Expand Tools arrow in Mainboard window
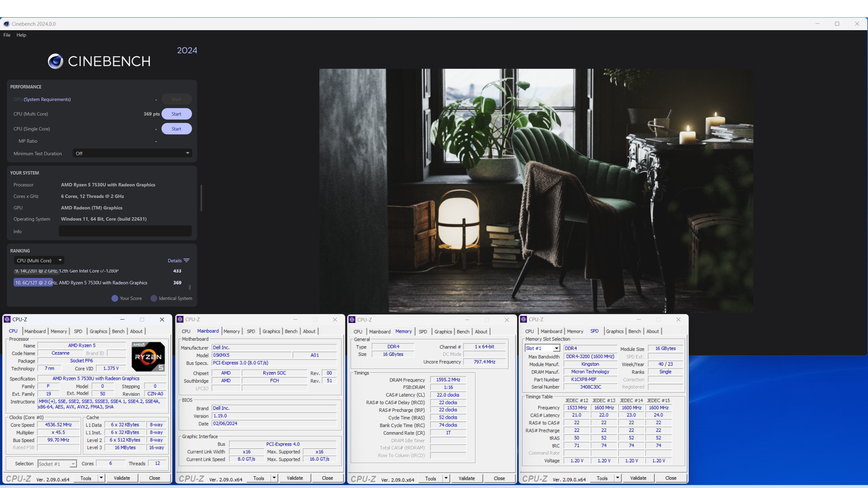Viewport: 868px width, 488px height. coord(274,478)
